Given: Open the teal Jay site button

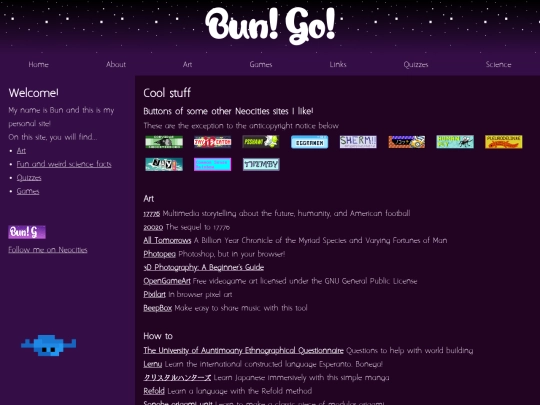Looking at the screenshot, I should click(164, 164).
